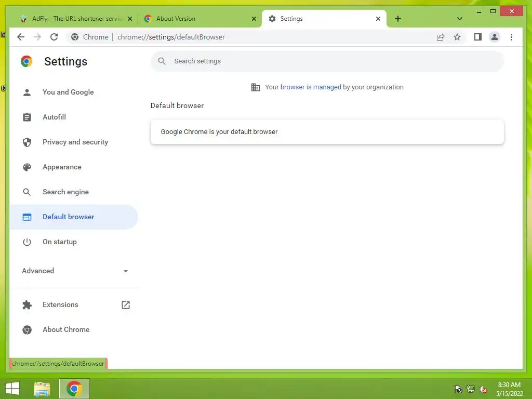Click the 'Default browser' section heading

(177, 105)
